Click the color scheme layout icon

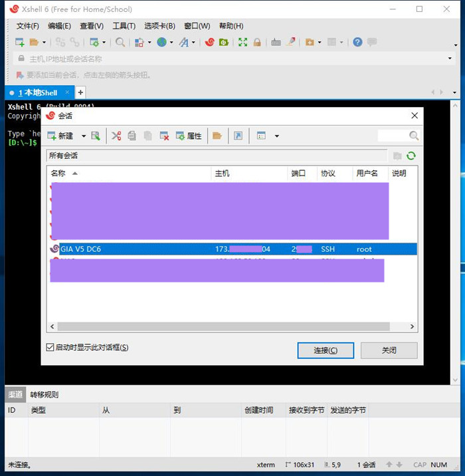tap(139, 42)
